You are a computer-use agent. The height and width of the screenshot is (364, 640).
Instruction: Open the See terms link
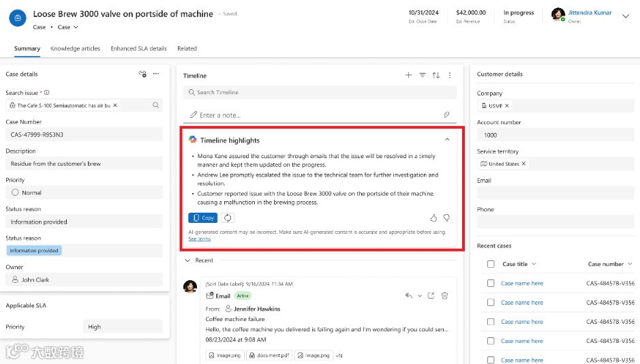click(x=199, y=239)
